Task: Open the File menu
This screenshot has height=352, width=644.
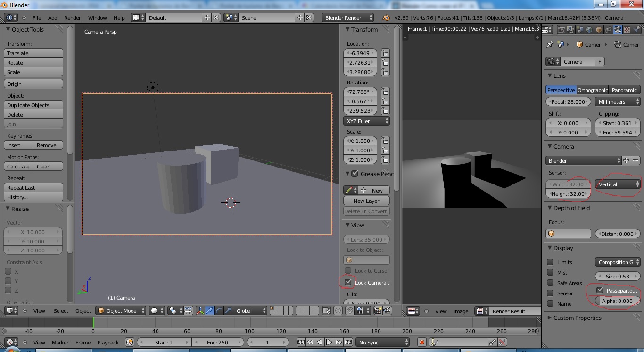Action: tap(36, 17)
